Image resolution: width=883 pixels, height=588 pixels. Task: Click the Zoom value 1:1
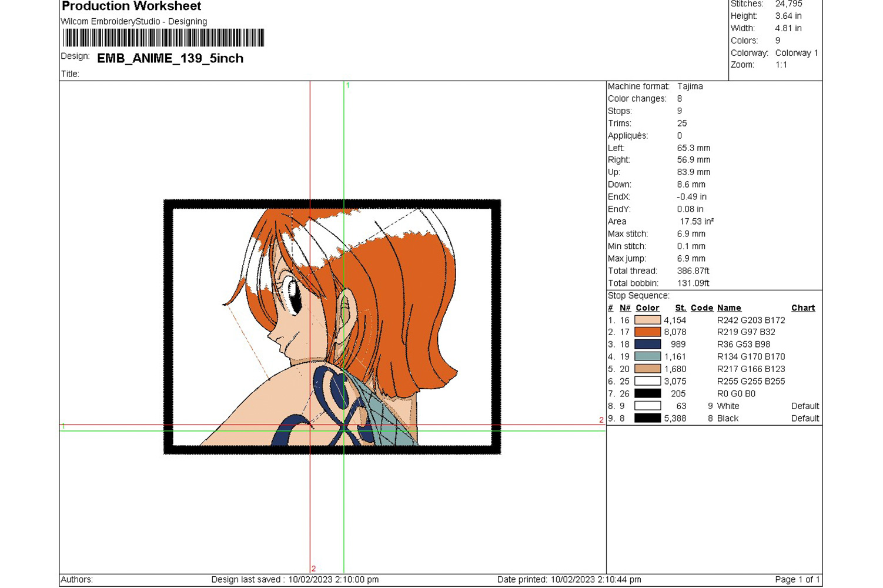tap(781, 65)
